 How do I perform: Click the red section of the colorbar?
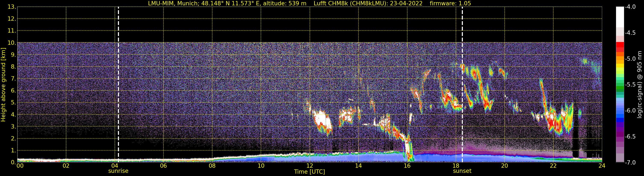point(620,47)
